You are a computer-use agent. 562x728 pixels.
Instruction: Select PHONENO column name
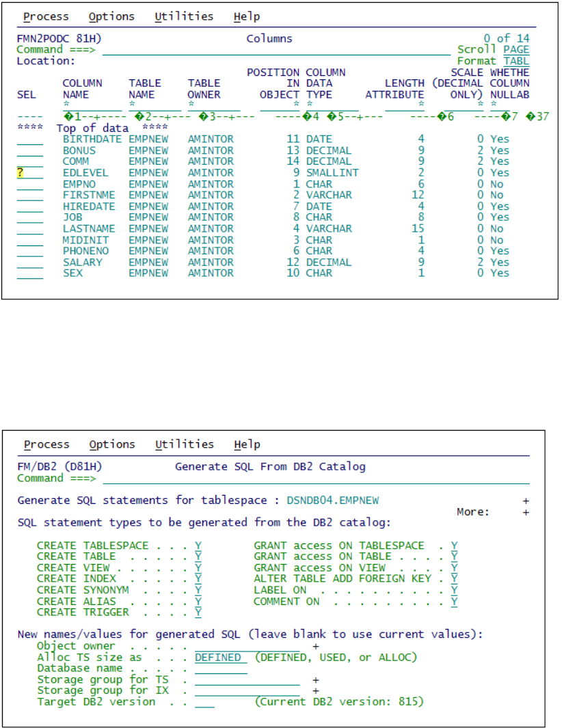point(86,251)
